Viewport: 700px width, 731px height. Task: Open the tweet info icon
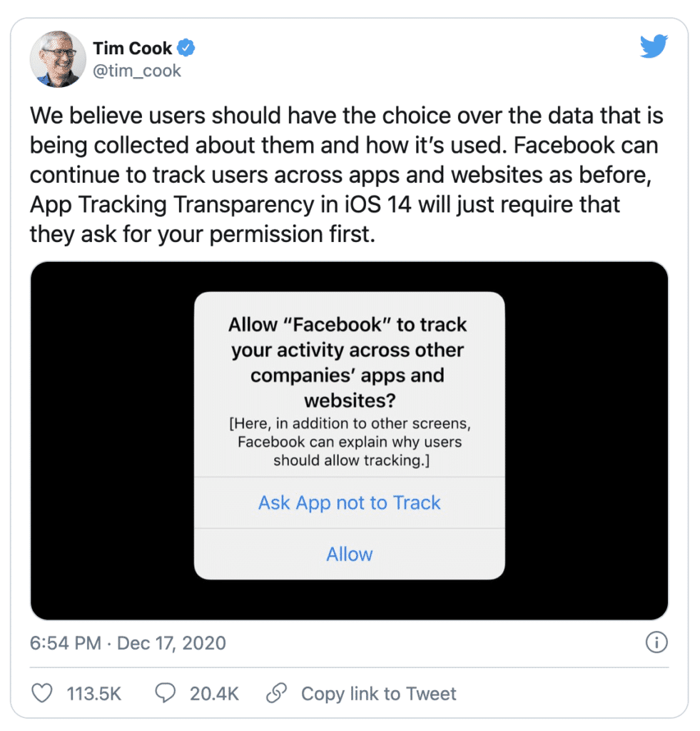tap(656, 642)
